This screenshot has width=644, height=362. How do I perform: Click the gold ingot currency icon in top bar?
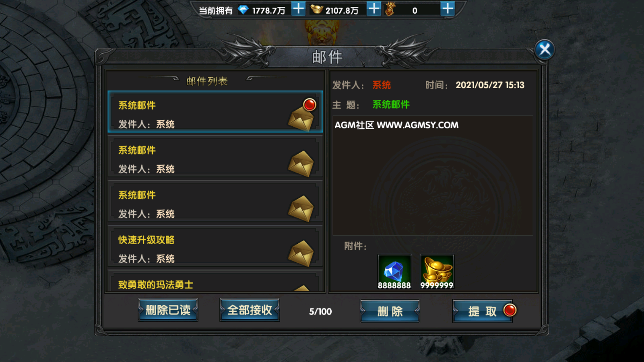[x=317, y=9]
